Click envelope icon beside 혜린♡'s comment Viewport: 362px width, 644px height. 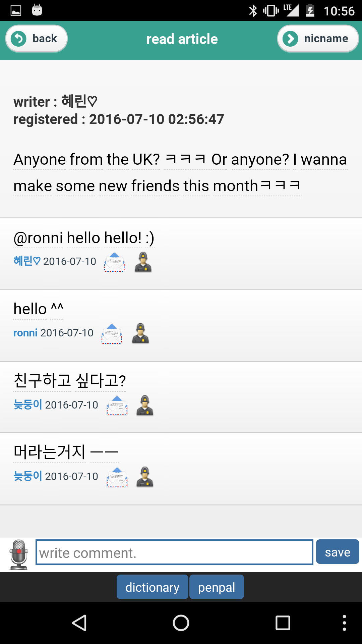114,262
